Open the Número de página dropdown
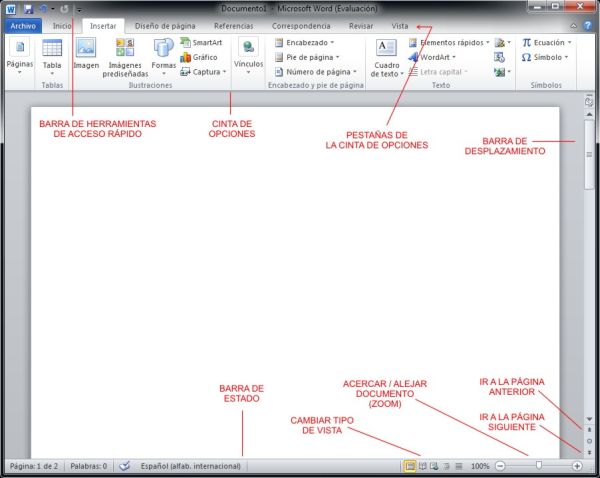Image resolution: width=600 pixels, height=478 pixels. tap(316, 72)
